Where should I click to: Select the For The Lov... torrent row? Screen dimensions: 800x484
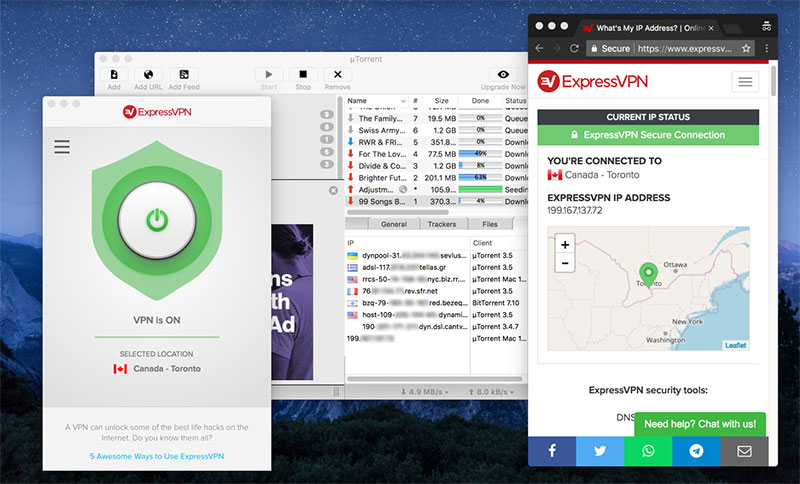(x=437, y=154)
